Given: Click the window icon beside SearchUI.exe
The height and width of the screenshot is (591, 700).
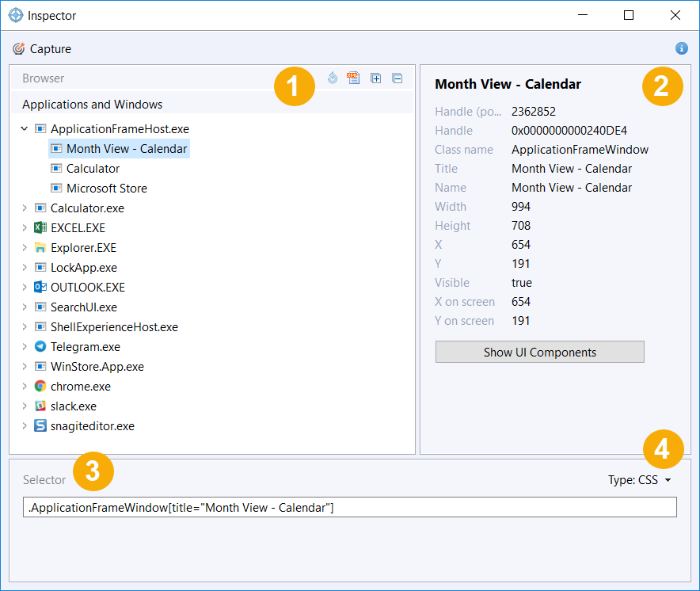Looking at the screenshot, I should pyautogui.click(x=40, y=307).
